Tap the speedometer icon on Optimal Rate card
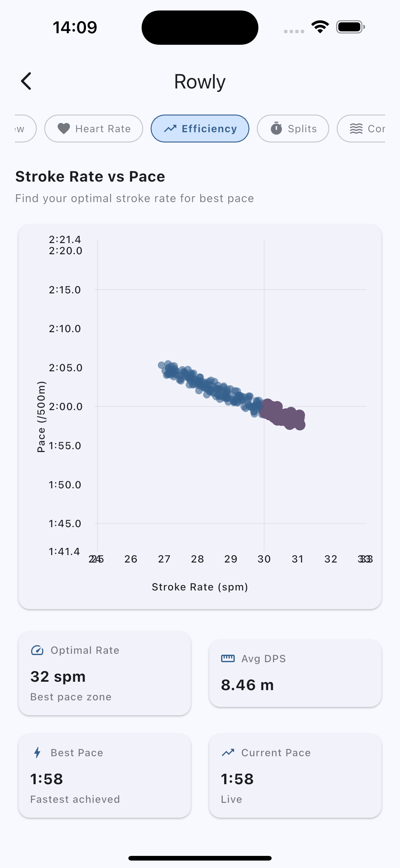400x868 pixels. click(37, 650)
